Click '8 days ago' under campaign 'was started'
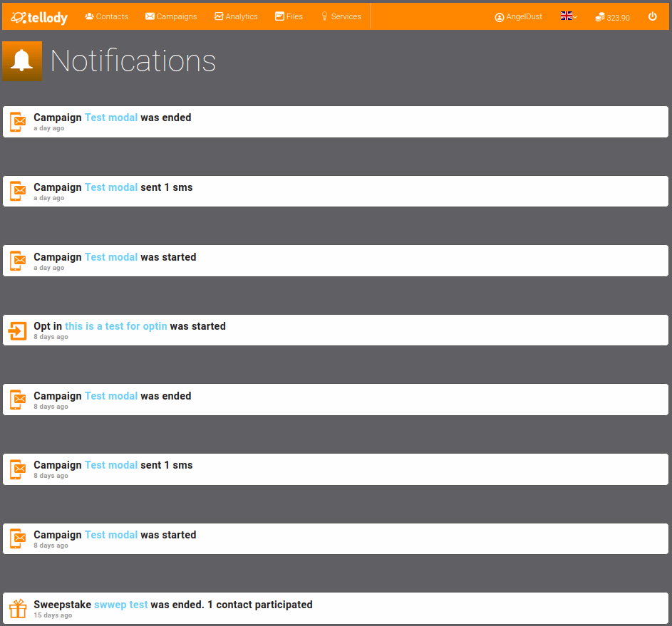Image resolution: width=672 pixels, height=626 pixels. pyautogui.click(x=51, y=546)
